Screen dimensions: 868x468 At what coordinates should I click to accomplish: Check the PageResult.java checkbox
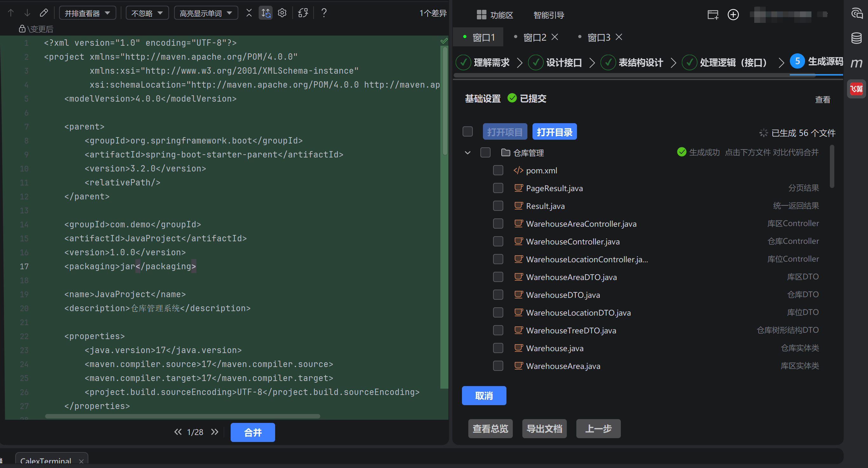click(498, 188)
